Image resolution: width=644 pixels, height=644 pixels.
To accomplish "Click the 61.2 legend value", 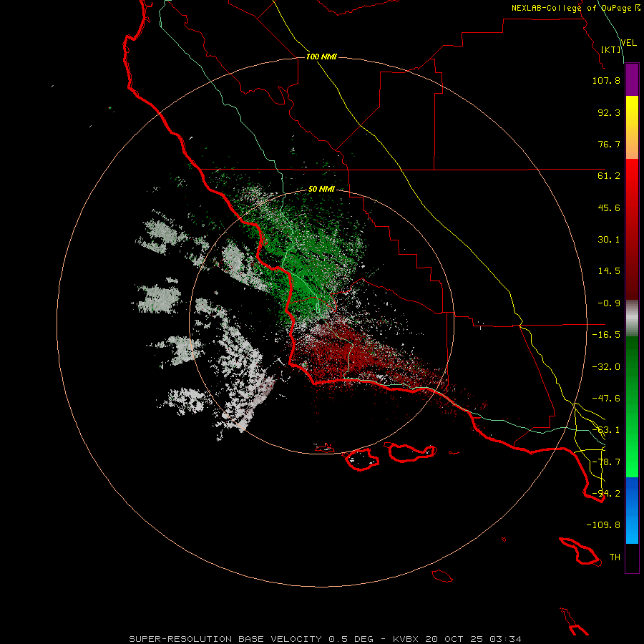I will [609, 176].
